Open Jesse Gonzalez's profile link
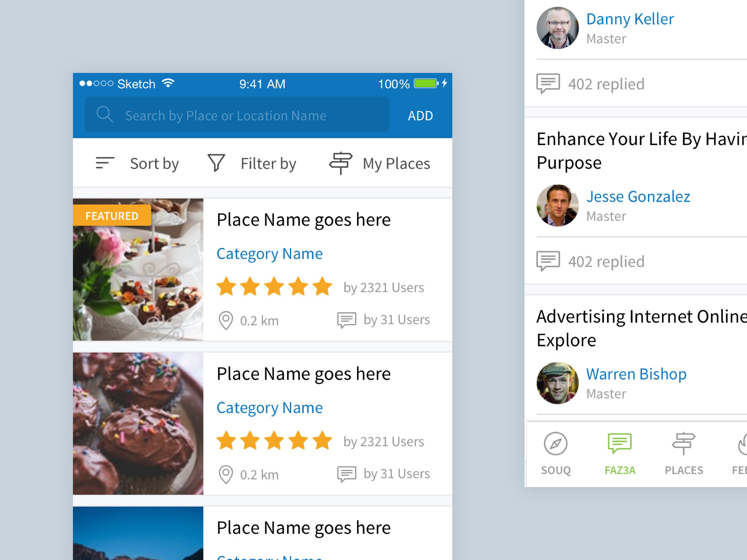This screenshot has width=747, height=560. coord(638,197)
